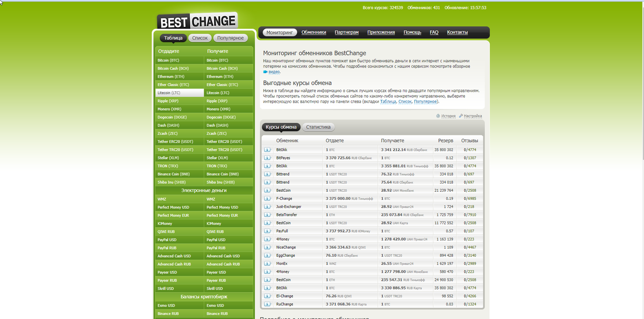Open info icon for BitOkk 3 355 881.01 row
This screenshot has width=644, height=319.
[x=267, y=166]
